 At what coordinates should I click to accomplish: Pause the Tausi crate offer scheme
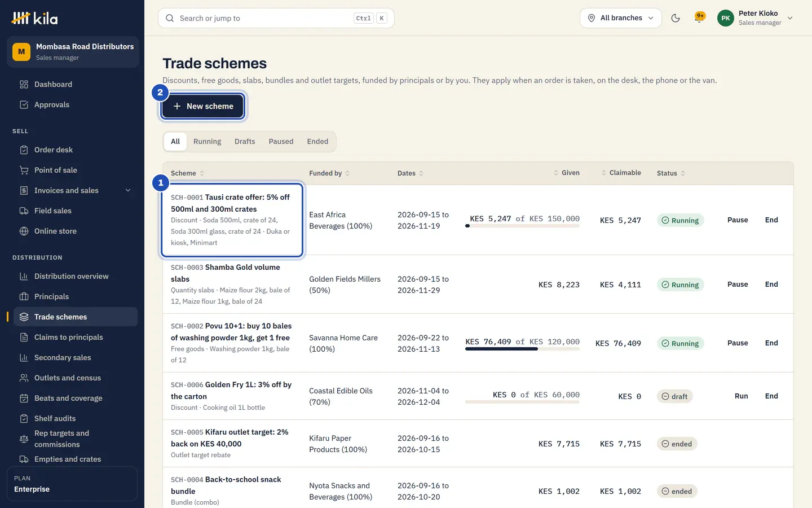(738, 220)
